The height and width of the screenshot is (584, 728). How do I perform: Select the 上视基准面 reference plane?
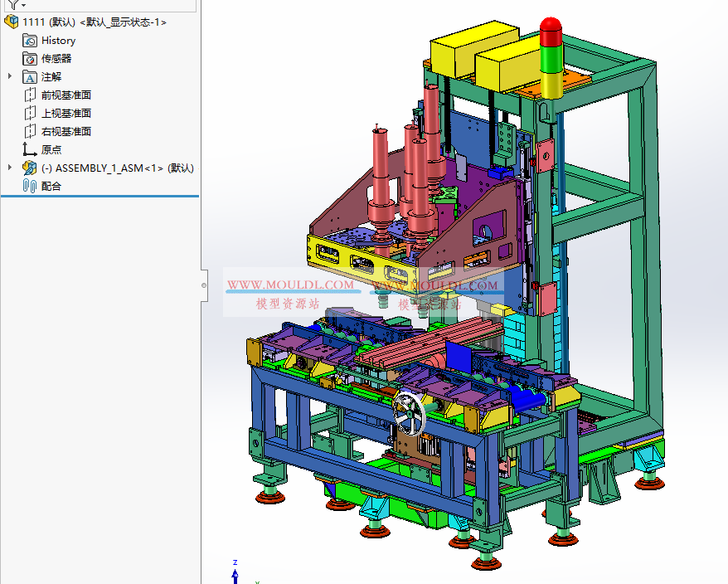[66, 112]
